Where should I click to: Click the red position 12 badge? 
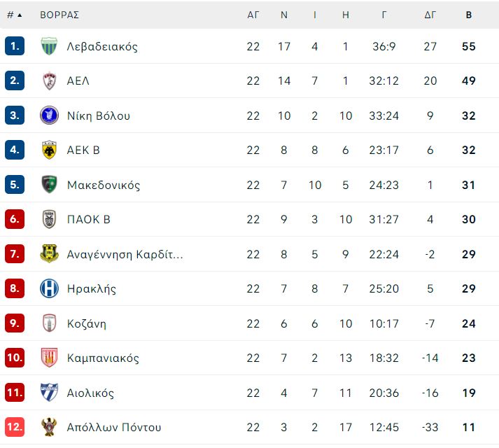point(15,427)
